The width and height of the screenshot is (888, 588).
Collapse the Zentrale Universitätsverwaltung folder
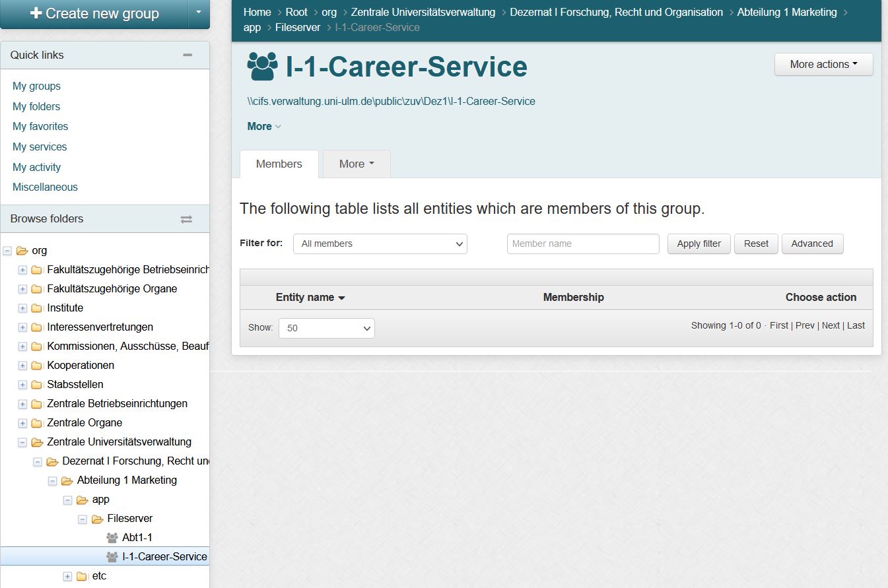click(x=22, y=442)
